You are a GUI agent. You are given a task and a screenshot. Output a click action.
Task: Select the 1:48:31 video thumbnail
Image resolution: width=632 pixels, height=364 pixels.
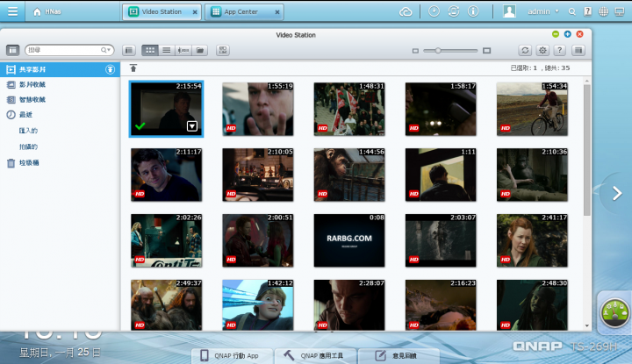coord(349,109)
